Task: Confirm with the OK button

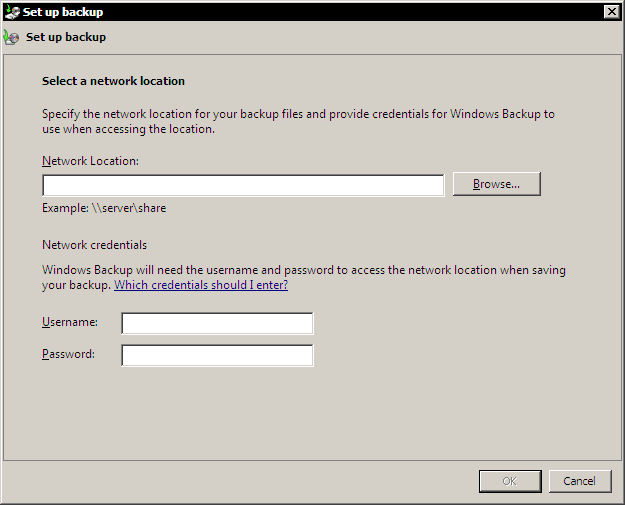Action: pos(510,481)
